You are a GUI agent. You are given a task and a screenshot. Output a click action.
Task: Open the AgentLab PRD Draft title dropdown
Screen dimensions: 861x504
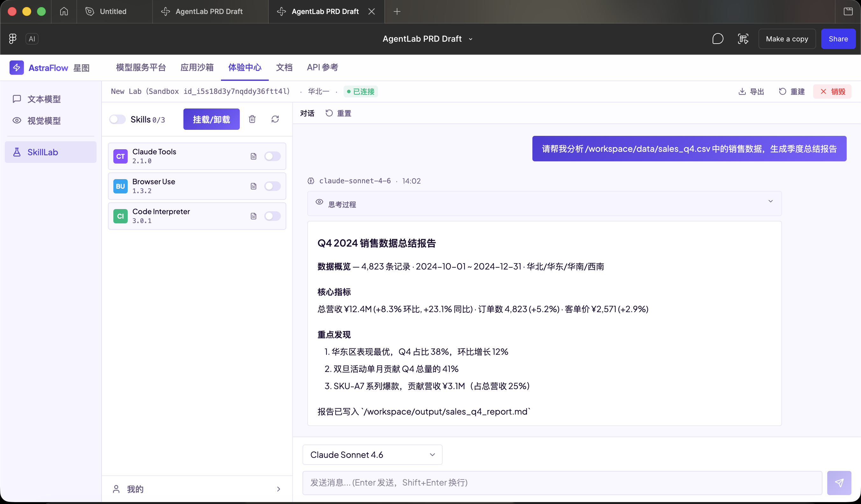(x=471, y=39)
